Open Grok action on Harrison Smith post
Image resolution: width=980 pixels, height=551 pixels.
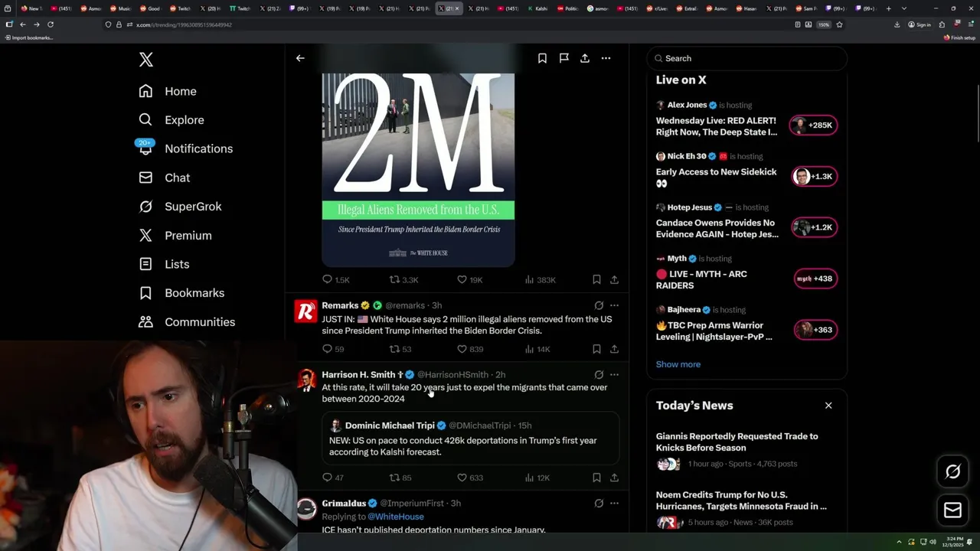pyautogui.click(x=599, y=375)
